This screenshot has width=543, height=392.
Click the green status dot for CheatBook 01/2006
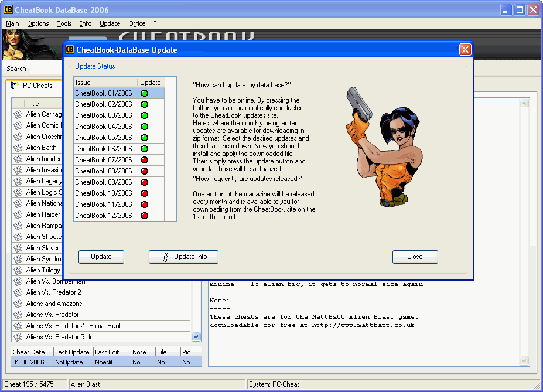click(144, 93)
